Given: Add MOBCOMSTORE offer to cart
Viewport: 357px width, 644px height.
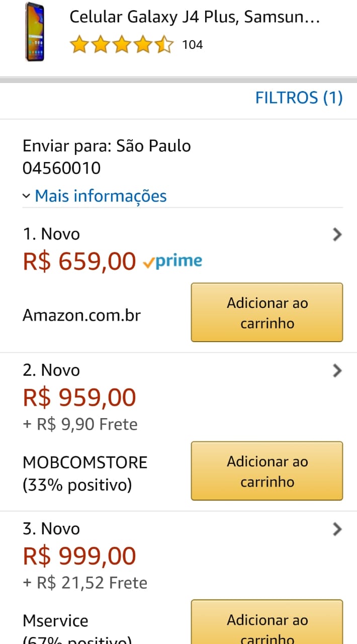Looking at the screenshot, I should pyautogui.click(x=266, y=471).
